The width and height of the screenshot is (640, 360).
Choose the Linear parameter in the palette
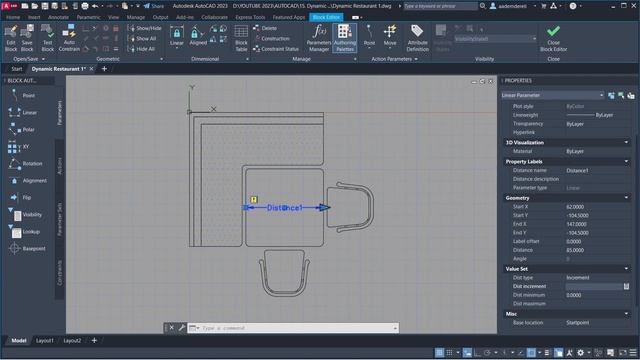point(22,112)
